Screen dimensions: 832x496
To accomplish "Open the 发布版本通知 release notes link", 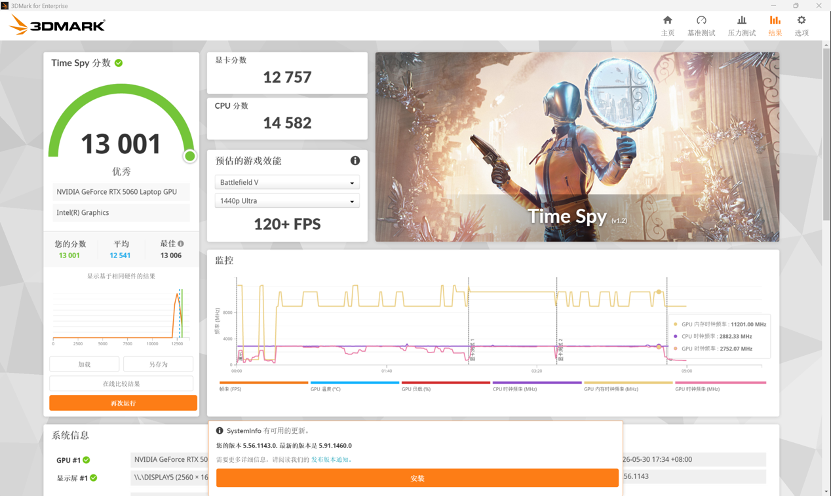I will point(331,459).
